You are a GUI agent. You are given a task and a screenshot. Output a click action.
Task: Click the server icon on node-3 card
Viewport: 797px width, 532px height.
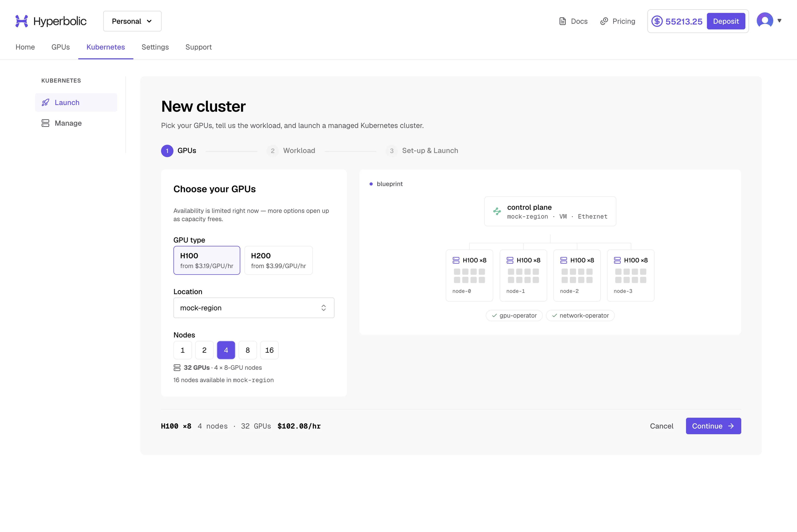pyautogui.click(x=617, y=260)
